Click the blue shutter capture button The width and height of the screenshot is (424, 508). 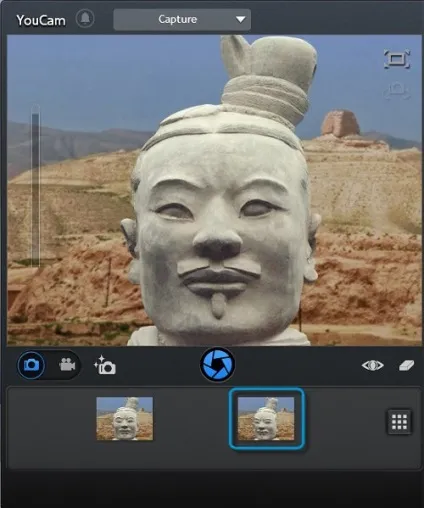tap(217, 365)
